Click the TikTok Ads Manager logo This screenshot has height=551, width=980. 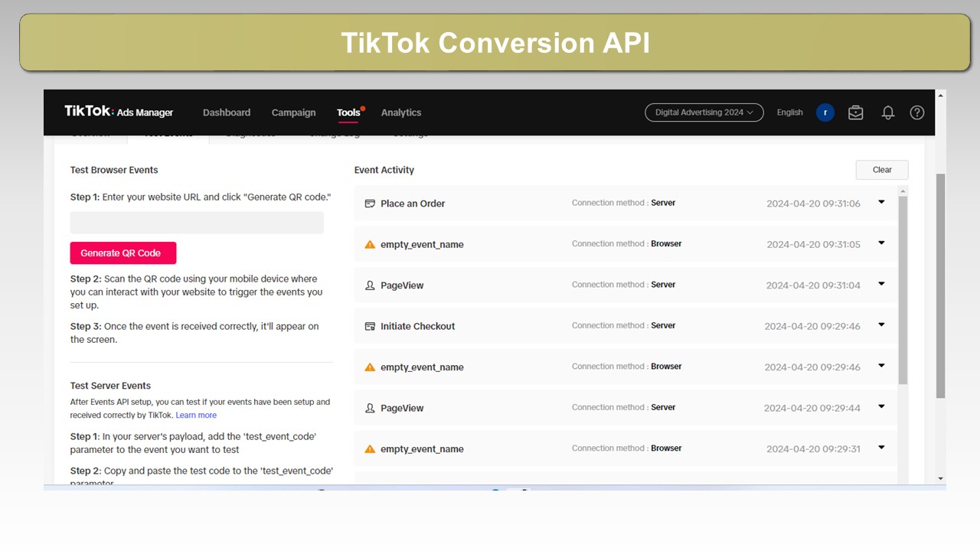point(119,112)
